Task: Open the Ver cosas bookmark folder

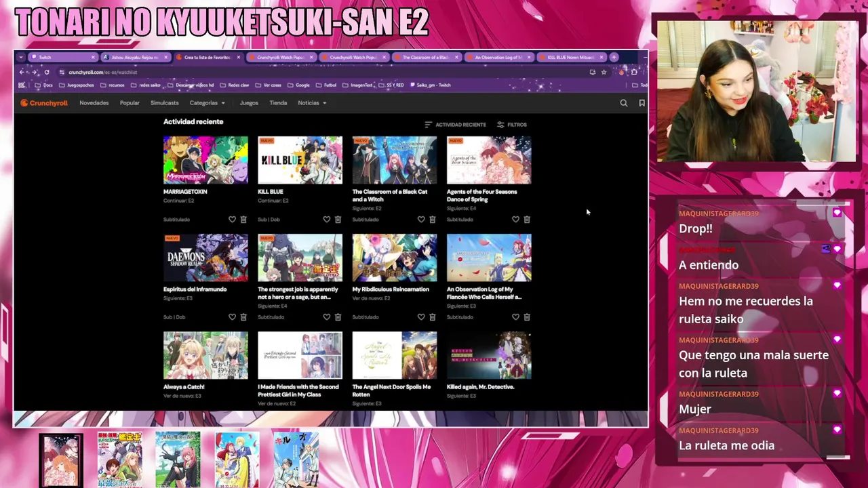Action: 268,85
